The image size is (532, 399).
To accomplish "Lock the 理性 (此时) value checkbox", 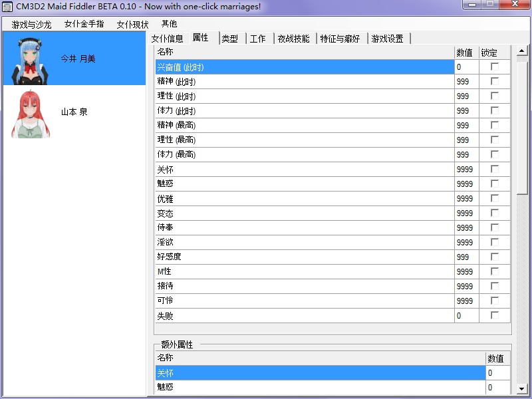I will click(x=495, y=96).
